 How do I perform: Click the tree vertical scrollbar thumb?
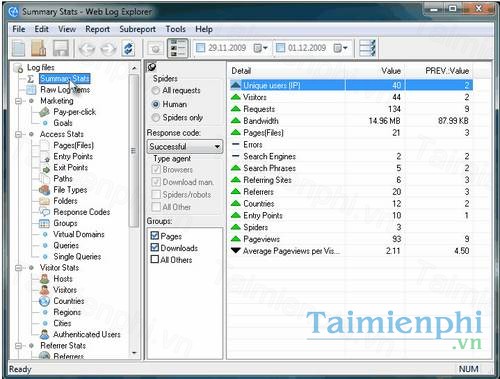coord(134,151)
